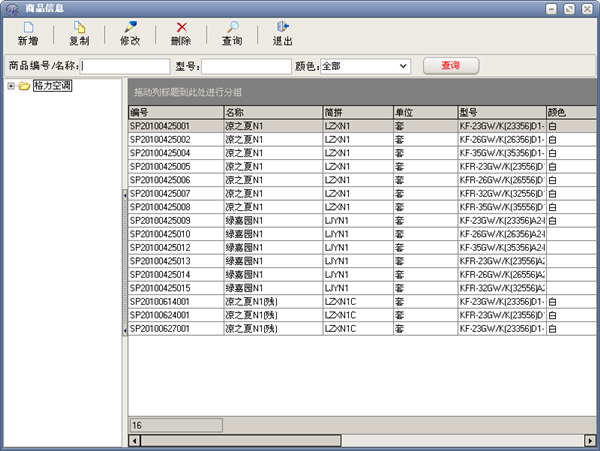The width and height of the screenshot is (600, 451).
Task: Click the 修改 (Edit) toolbar icon
Action: tap(130, 28)
